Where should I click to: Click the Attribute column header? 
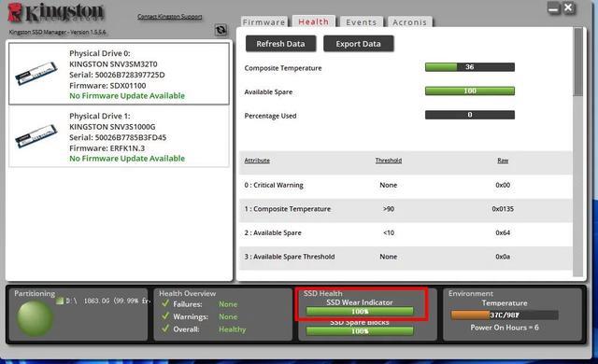(257, 161)
